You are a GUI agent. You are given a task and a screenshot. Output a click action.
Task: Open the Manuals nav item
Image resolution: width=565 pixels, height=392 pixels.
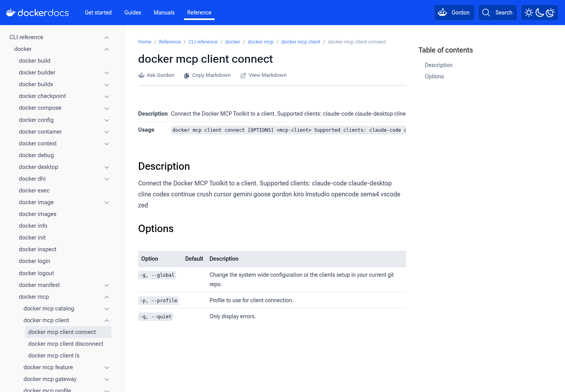(164, 13)
